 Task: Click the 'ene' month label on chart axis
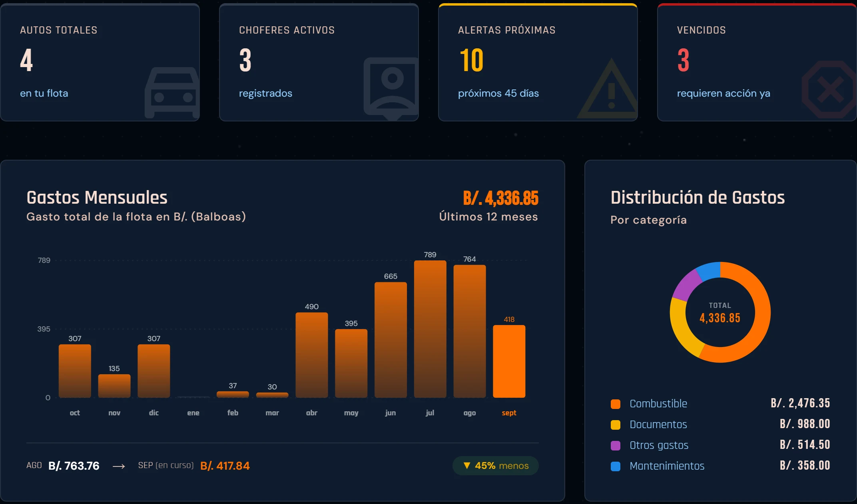193,413
